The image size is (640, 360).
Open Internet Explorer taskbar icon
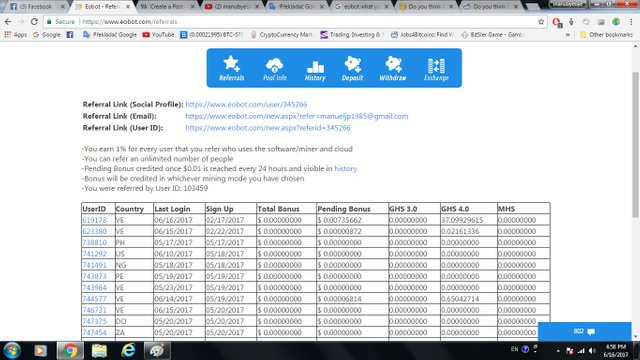click(128, 351)
